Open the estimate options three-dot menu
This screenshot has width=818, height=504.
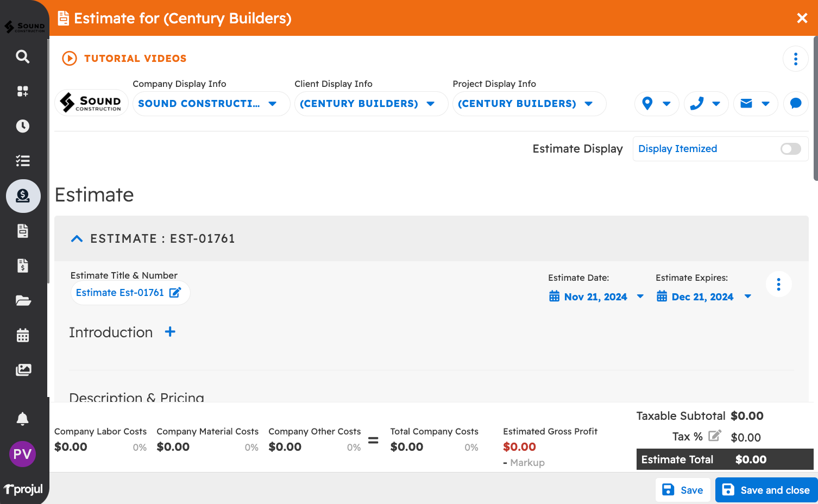pos(778,284)
